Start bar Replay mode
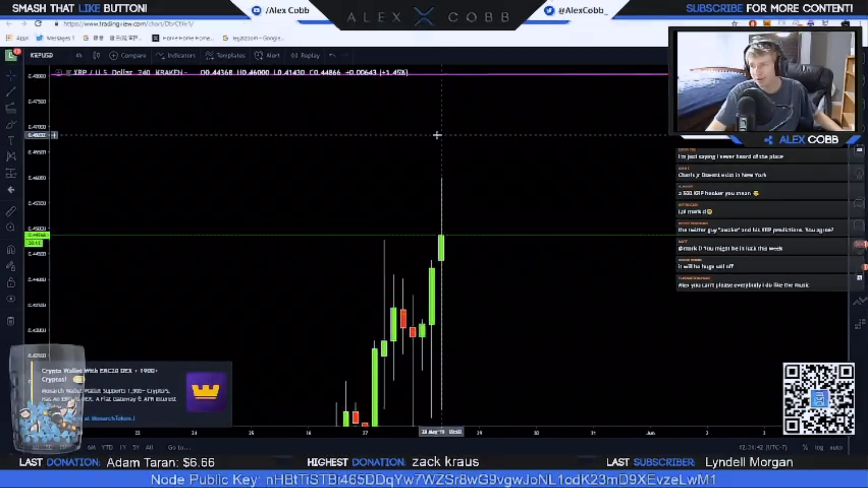Screen dimensions: 868x488 [305, 55]
